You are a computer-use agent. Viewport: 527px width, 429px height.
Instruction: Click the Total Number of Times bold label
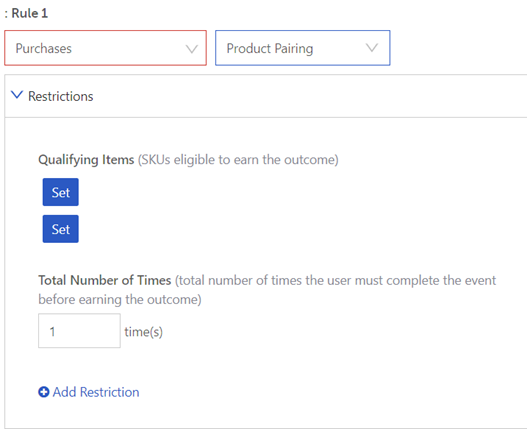105,280
